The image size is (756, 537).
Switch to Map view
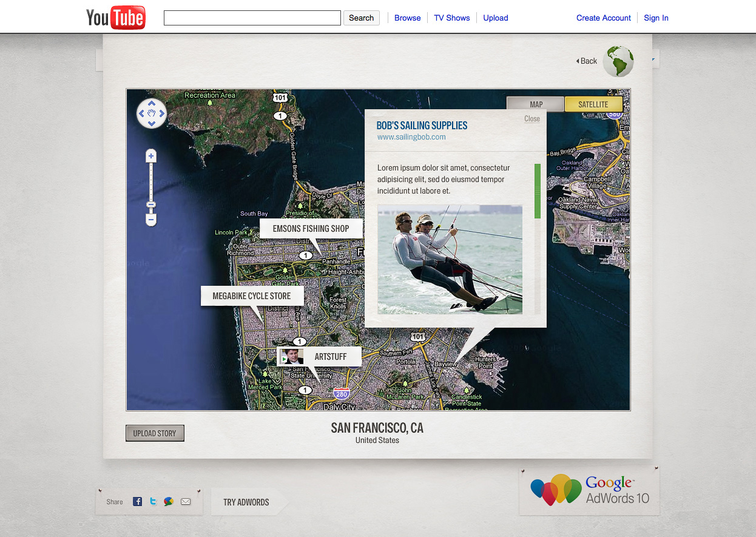point(536,104)
